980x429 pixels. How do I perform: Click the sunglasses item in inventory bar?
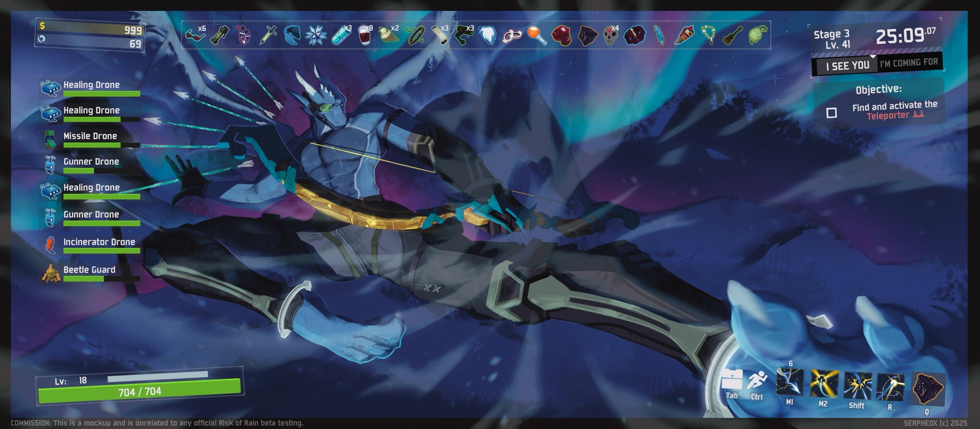point(195,35)
